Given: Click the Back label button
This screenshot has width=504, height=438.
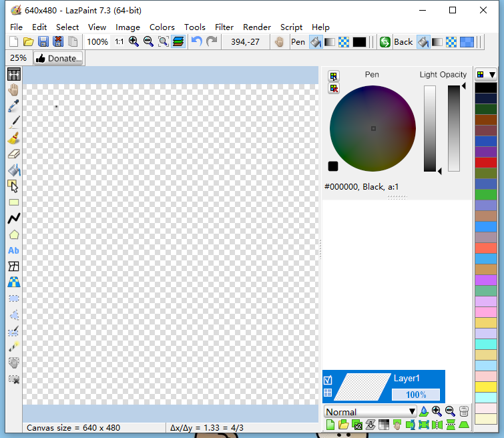Looking at the screenshot, I should click(403, 42).
